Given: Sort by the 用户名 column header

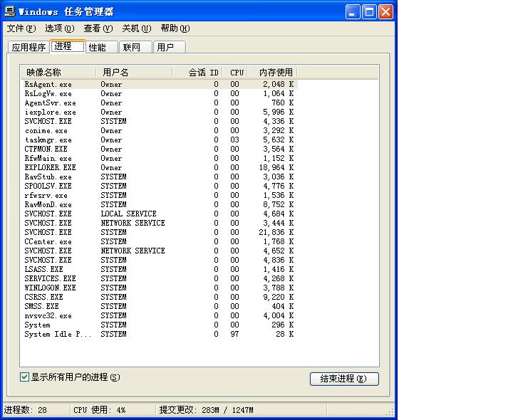Looking at the screenshot, I should 134,72.
